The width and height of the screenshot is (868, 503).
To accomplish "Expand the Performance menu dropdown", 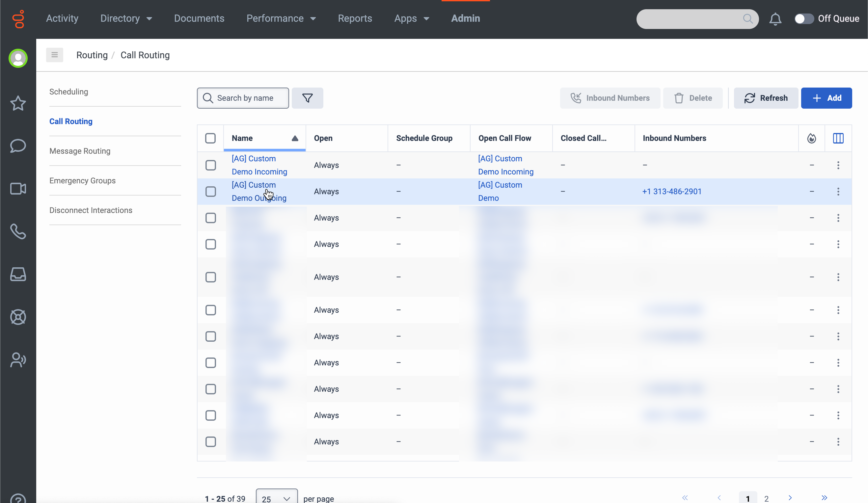I will tap(281, 18).
